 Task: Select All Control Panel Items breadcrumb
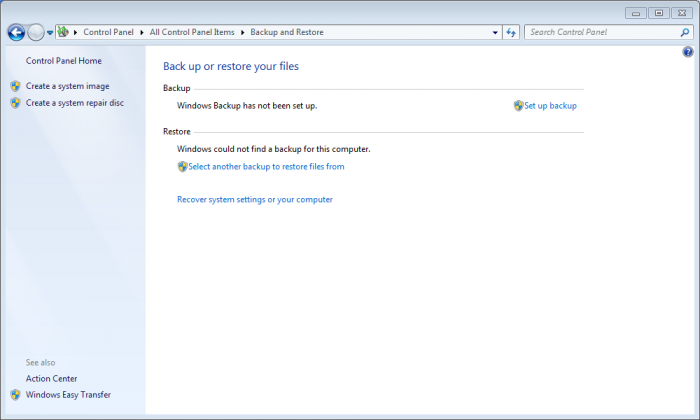[192, 32]
